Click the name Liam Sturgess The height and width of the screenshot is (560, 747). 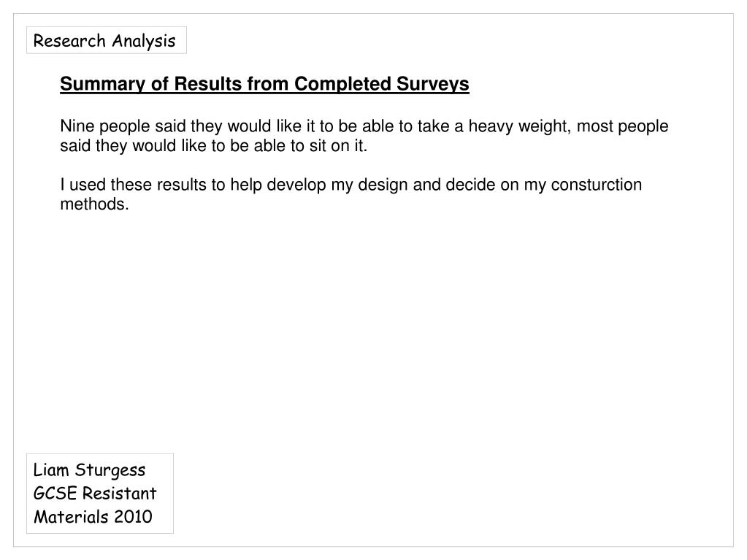pos(89,470)
